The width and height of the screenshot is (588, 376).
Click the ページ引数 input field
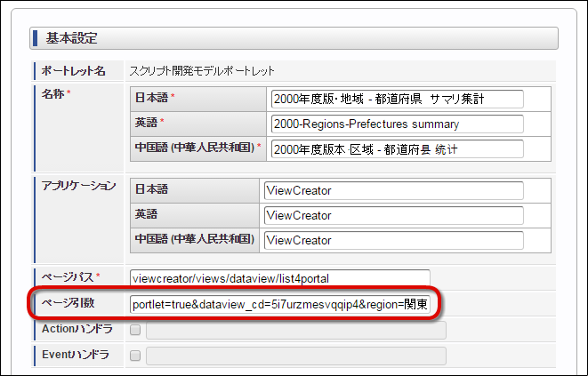279,304
